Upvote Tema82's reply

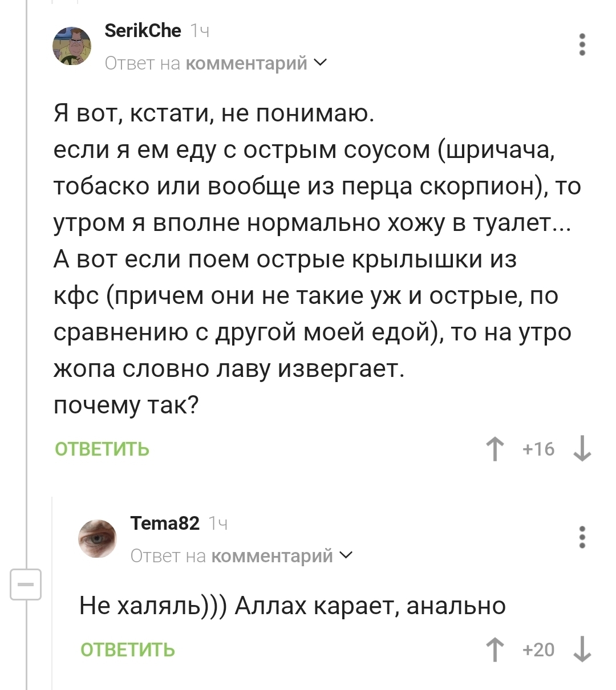click(495, 650)
